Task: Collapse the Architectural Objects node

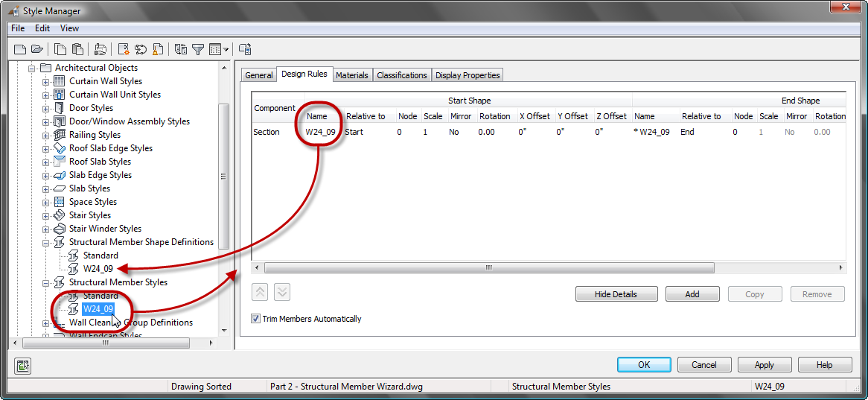Action: click(x=32, y=68)
